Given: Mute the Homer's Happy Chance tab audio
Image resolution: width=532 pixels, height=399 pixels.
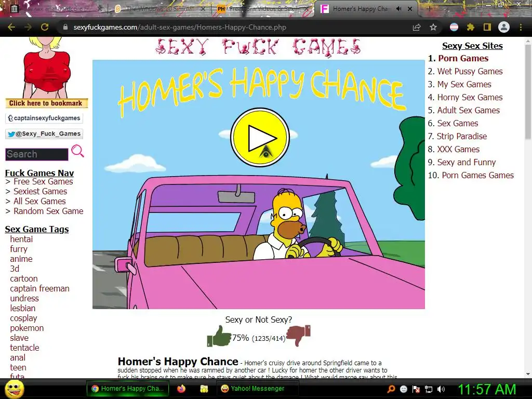Looking at the screenshot, I should [399, 9].
